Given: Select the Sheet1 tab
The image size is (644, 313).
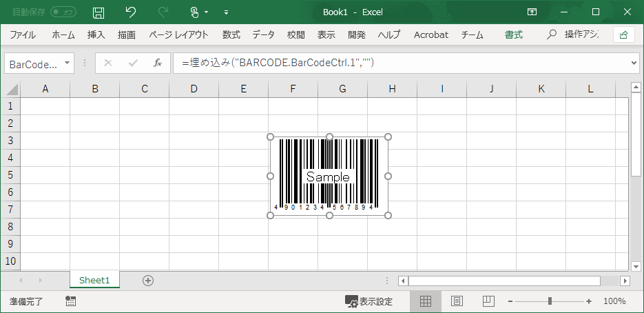Looking at the screenshot, I should point(94,281).
